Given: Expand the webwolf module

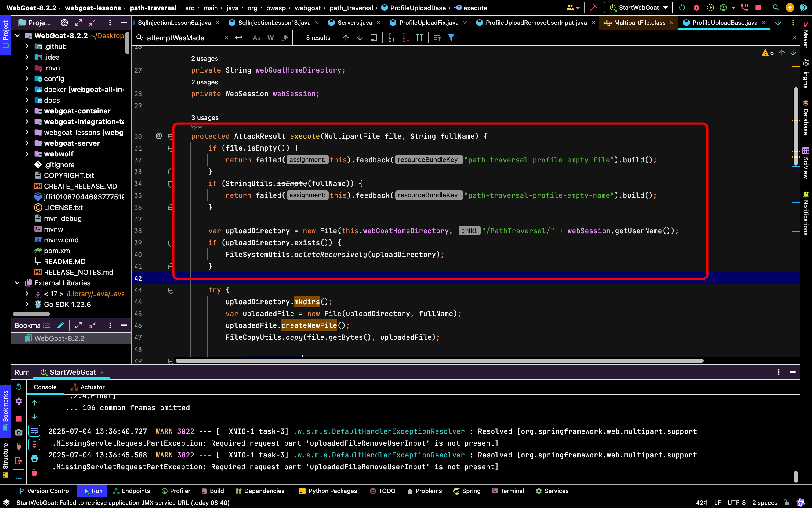Looking at the screenshot, I should [x=27, y=154].
